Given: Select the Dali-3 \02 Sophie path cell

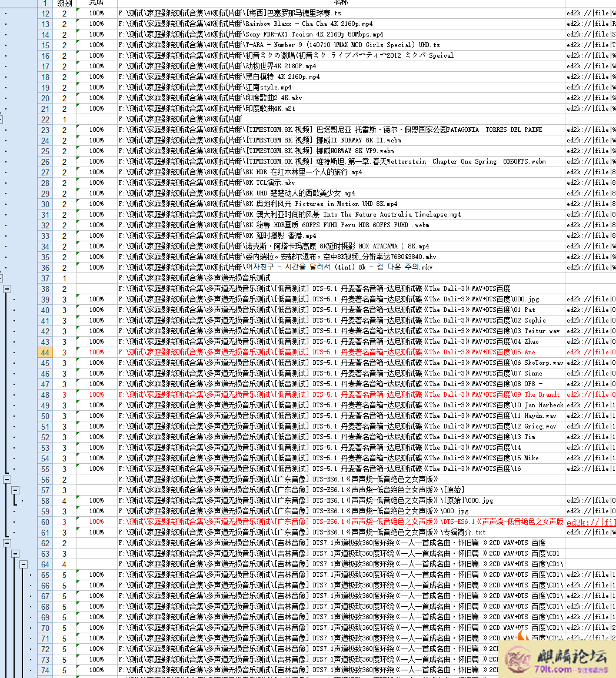Looking at the screenshot, I should (x=341, y=320).
